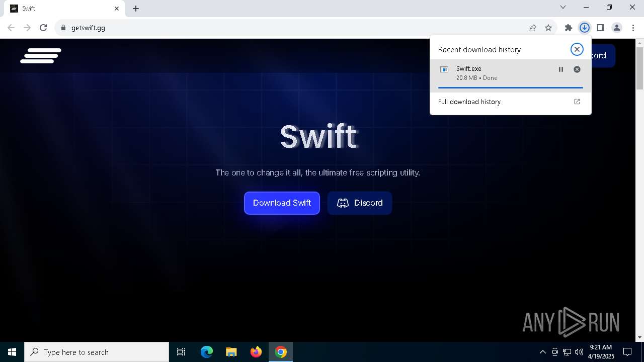Image resolution: width=644 pixels, height=362 pixels.
Task: Click the page vertical scrollbar thumb
Action: point(639,68)
